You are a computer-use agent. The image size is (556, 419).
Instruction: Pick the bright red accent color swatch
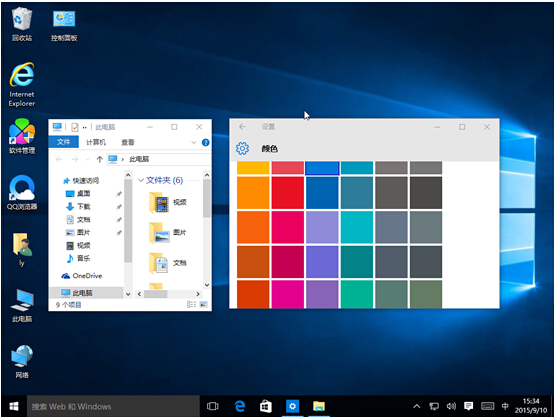[x=288, y=193]
